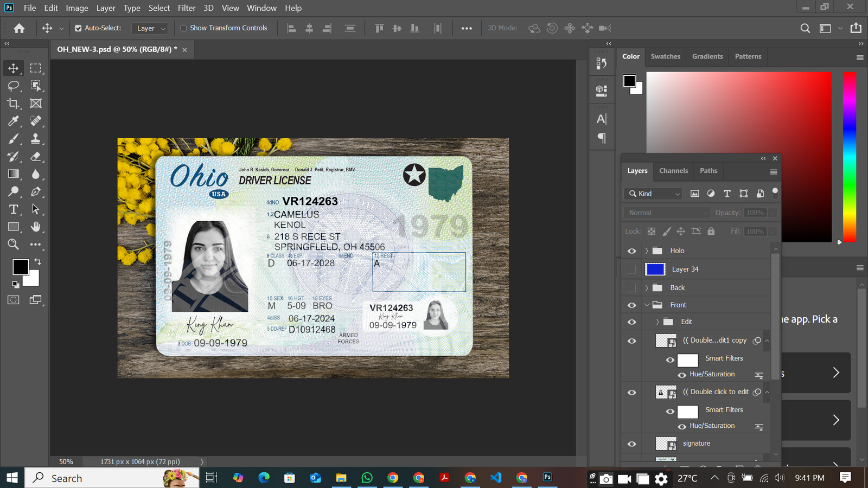Image resolution: width=868 pixels, height=488 pixels.
Task: Enable Show Transform Controls checkbox
Action: pyautogui.click(x=183, y=28)
